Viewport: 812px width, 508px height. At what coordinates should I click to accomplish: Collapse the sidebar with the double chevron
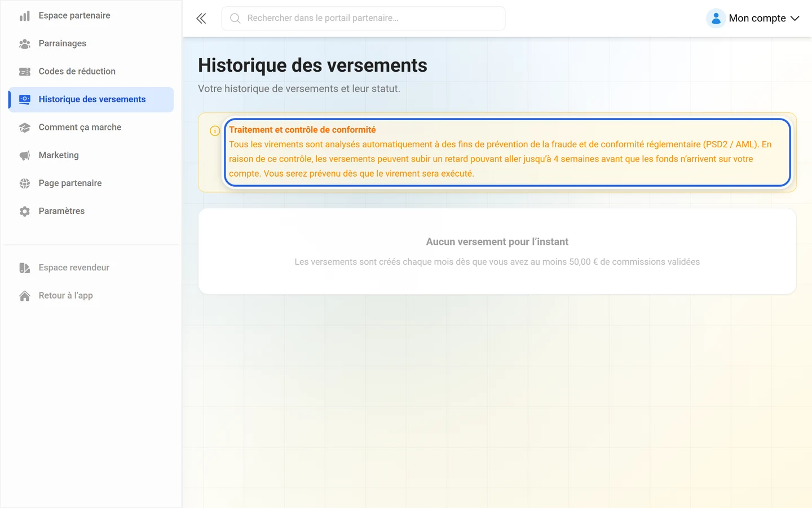click(201, 19)
